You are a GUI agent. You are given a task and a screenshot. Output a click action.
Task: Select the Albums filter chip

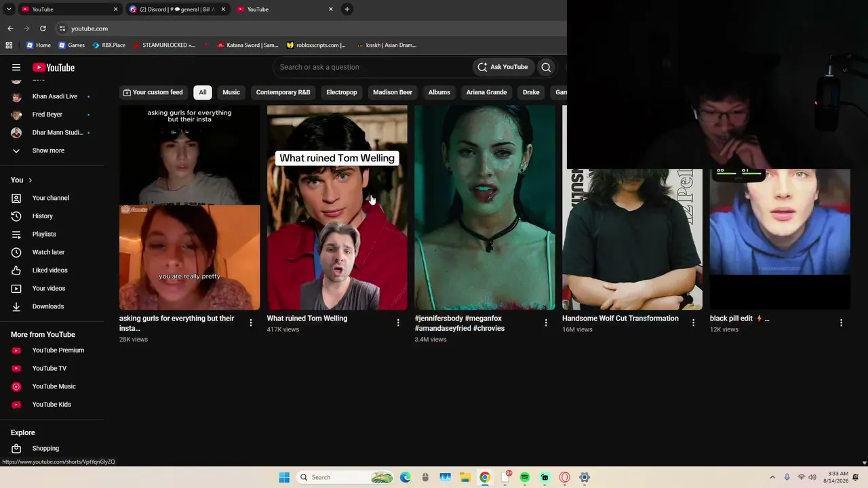[x=439, y=92]
